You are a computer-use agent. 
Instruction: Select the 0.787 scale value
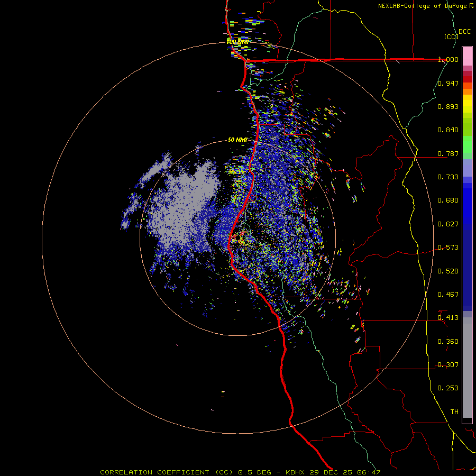coord(448,153)
